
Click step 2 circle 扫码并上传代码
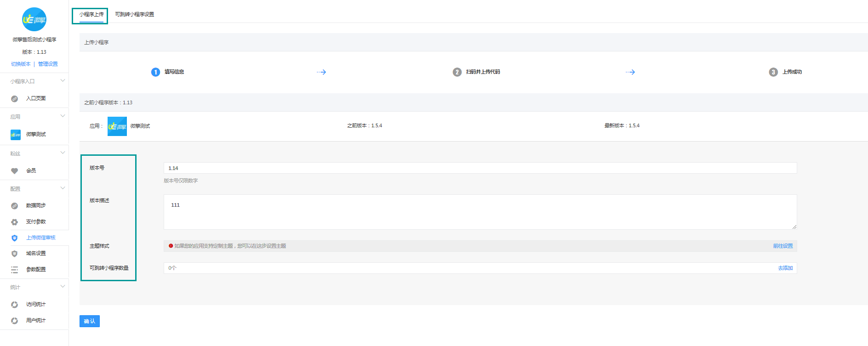457,72
